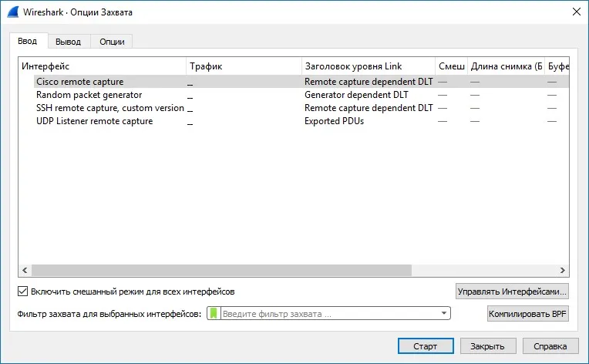This screenshot has height=364, width=589.
Task: Click the horizontal scrollbar thumb
Action: (x=221, y=270)
